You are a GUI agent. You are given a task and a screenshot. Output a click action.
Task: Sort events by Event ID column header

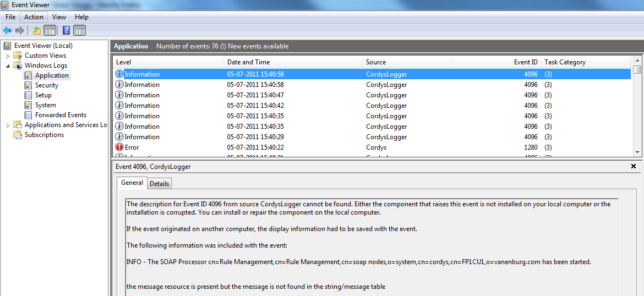click(x=526, y=62)
